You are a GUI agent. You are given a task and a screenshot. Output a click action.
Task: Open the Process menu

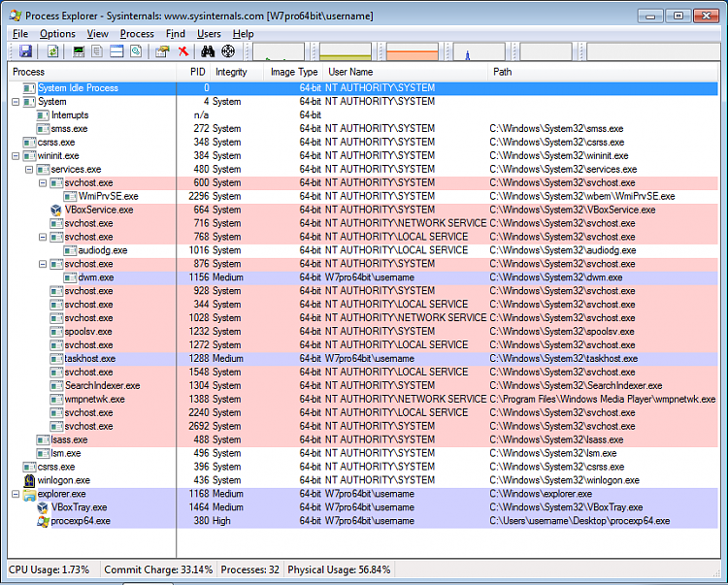pos(137,34)
